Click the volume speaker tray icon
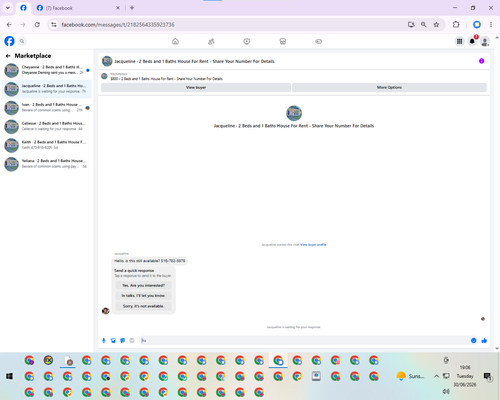This screenshot has height=400, width=500. point(446,391)
